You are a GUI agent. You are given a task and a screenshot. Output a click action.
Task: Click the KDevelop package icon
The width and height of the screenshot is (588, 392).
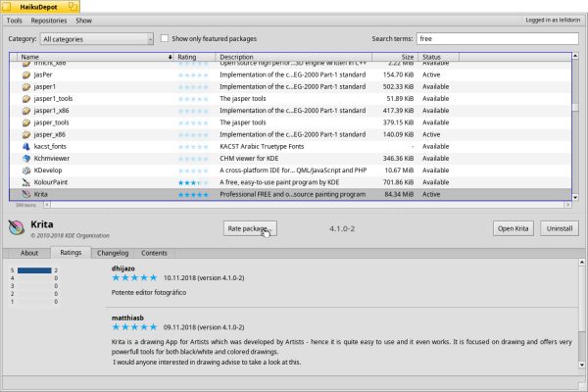26,170
